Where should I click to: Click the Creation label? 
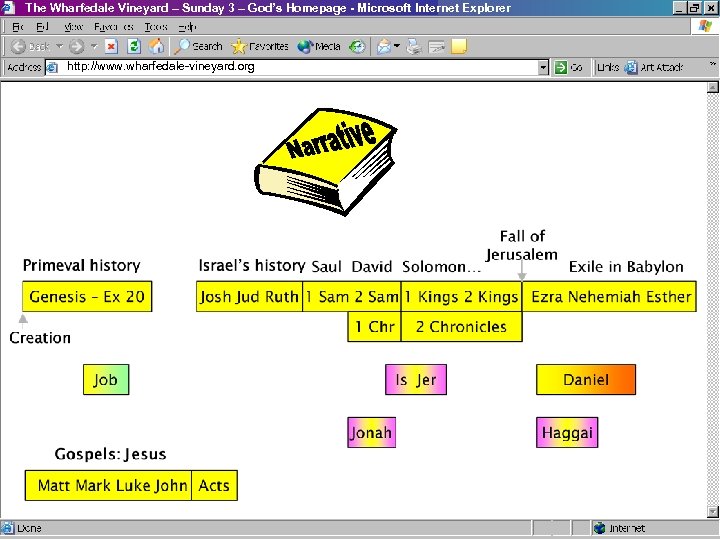coord(40,338)
